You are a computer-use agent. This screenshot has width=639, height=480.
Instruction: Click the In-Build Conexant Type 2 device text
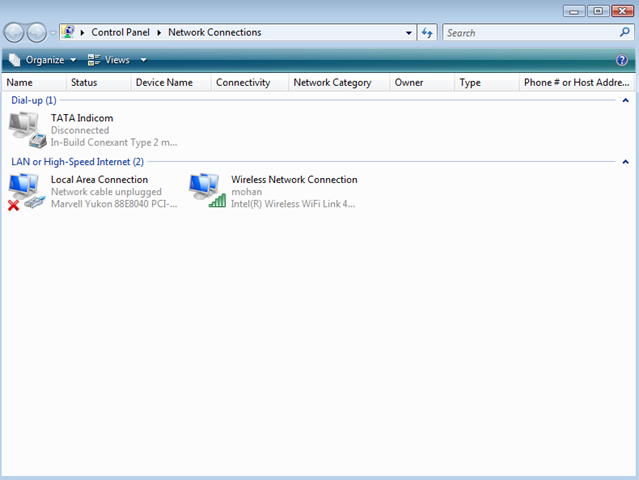(114, 143)
